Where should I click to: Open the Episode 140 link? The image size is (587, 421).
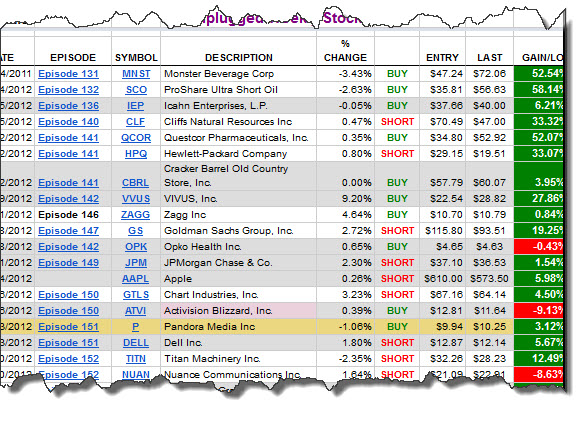(x=69, y=122)
